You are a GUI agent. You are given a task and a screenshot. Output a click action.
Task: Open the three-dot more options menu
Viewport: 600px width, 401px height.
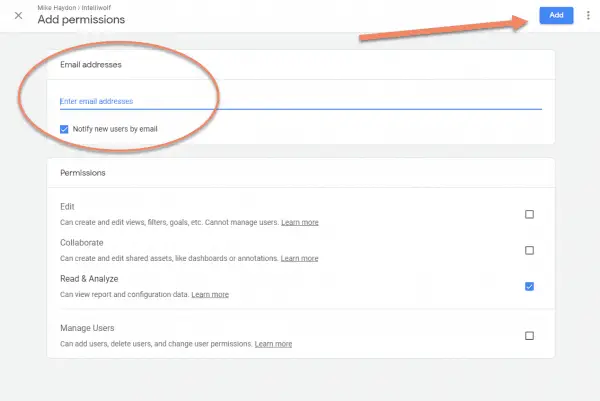(x=588, y=15)
